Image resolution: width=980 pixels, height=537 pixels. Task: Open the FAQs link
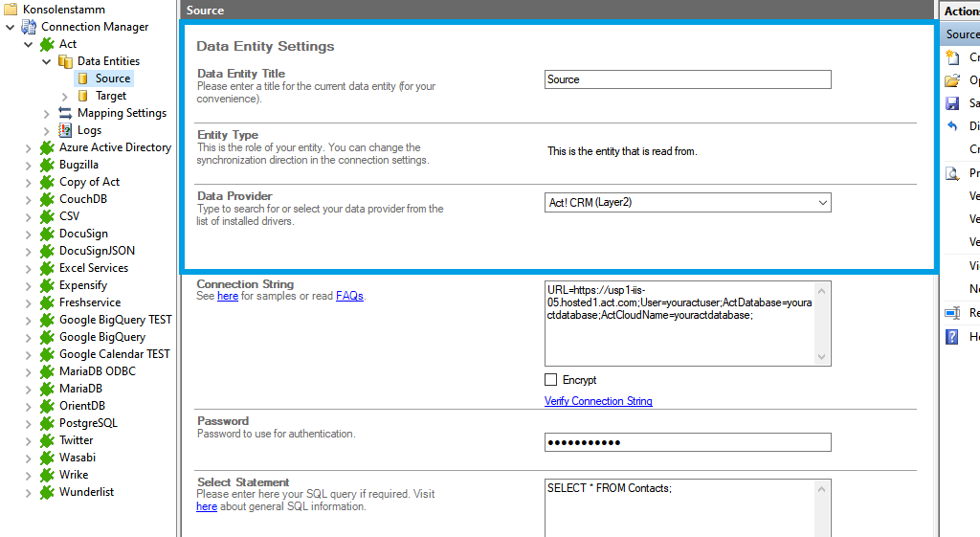pyautogui.click(x=349, y=297)
